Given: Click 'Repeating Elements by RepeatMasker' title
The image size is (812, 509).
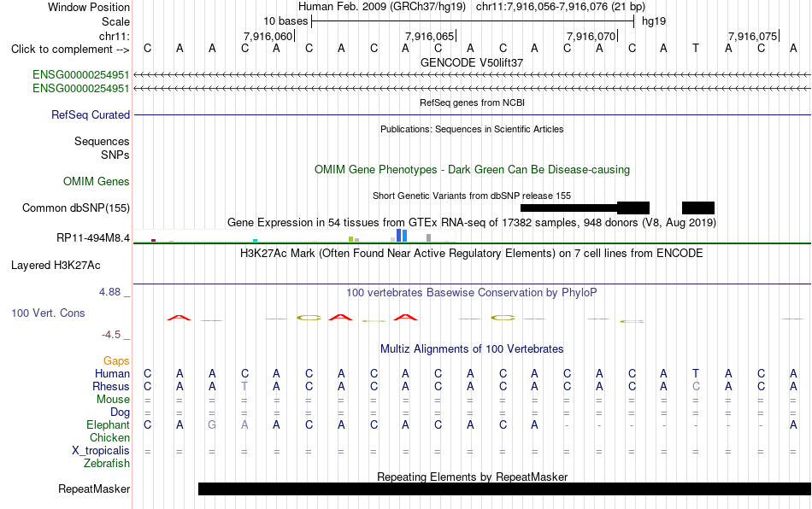Looking at the screenshot, I should [473, 477].
